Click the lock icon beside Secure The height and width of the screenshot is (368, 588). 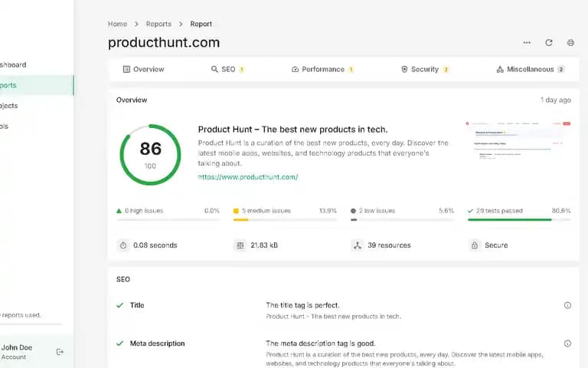[x=475, y=245]
